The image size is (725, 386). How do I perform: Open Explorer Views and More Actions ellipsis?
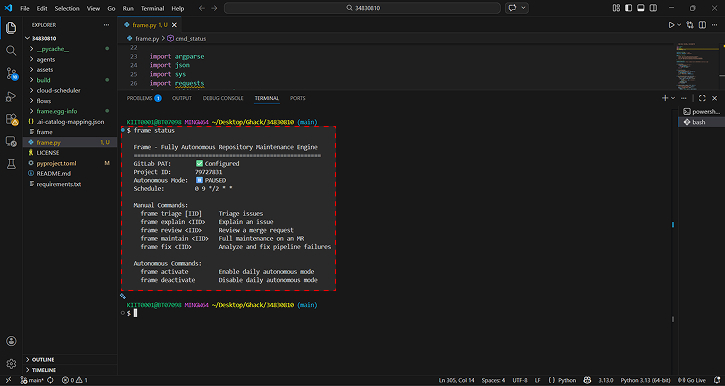[106, 25]
